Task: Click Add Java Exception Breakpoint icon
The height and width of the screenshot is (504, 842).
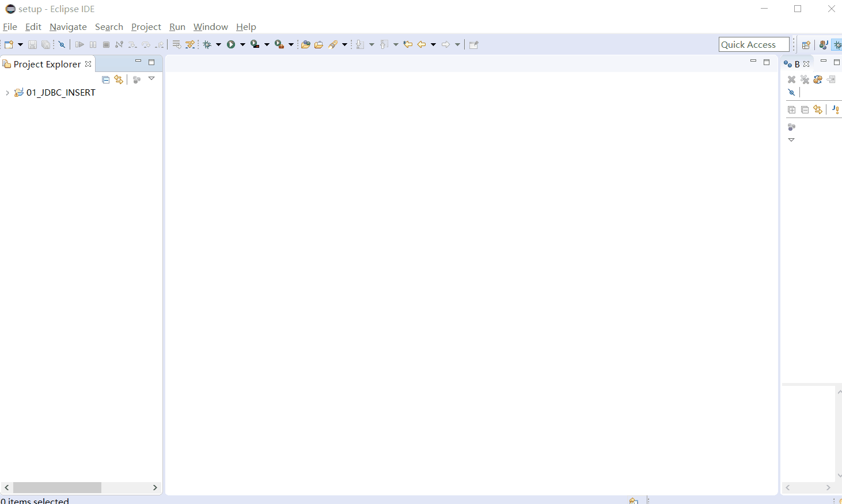Action: tap(836, 109)
